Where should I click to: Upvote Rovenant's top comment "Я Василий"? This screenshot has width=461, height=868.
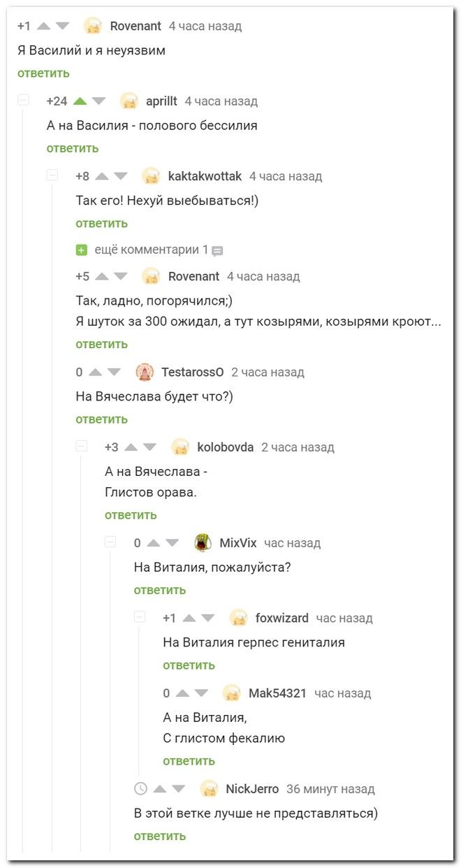(43, 27)
